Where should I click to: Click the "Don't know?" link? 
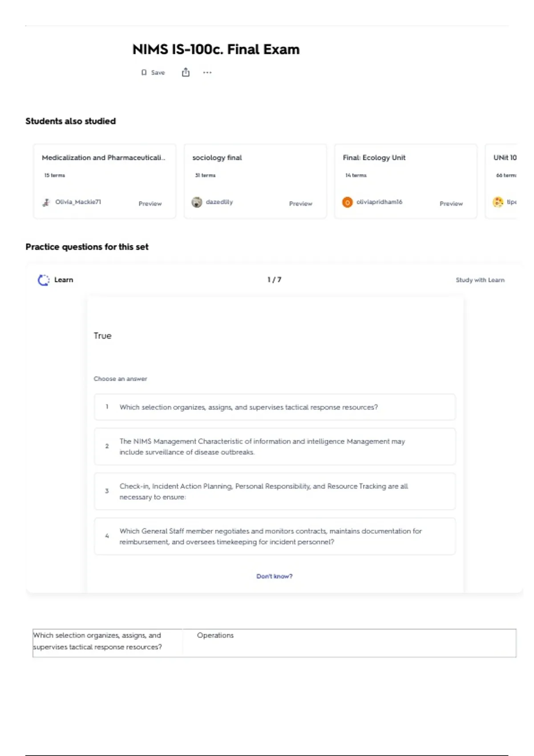(274, 576)
